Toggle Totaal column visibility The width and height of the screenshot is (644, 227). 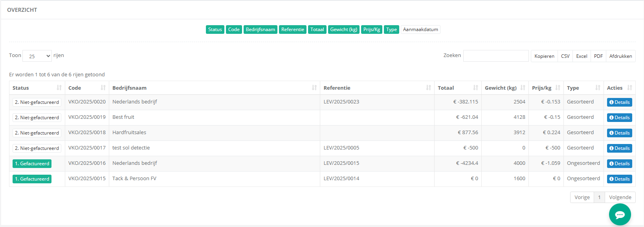click(x=317, y=30)
